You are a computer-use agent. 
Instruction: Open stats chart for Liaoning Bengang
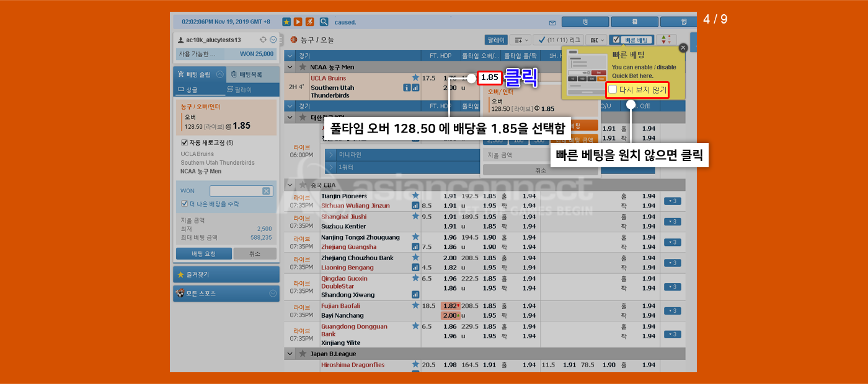(415, 268)
